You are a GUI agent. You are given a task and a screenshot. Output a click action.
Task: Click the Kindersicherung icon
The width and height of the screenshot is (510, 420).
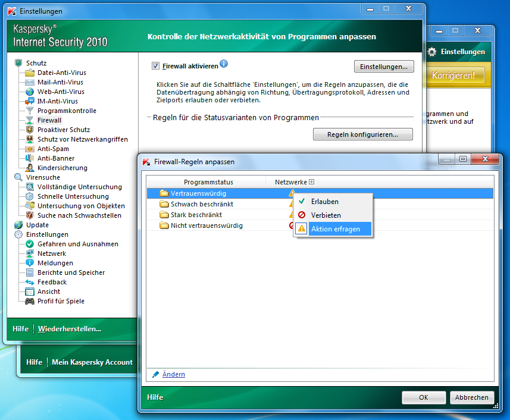click(30, 168)
